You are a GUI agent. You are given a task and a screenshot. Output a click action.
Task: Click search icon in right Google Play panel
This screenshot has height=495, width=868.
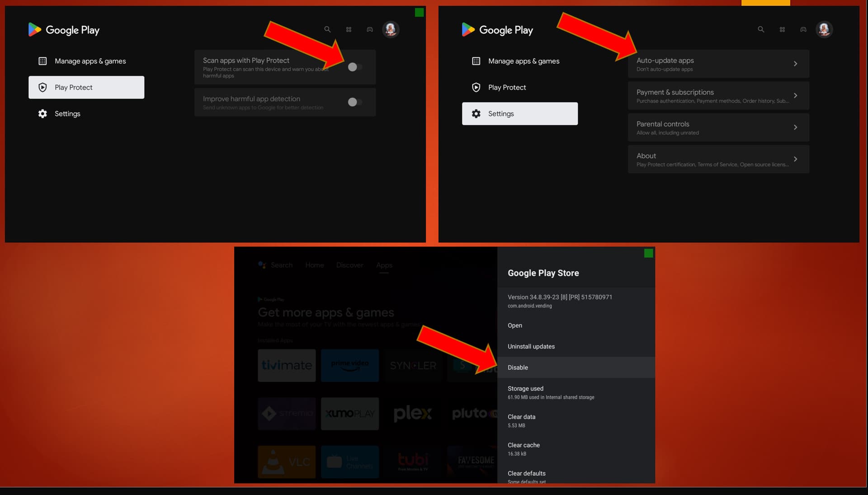point(761,29)
